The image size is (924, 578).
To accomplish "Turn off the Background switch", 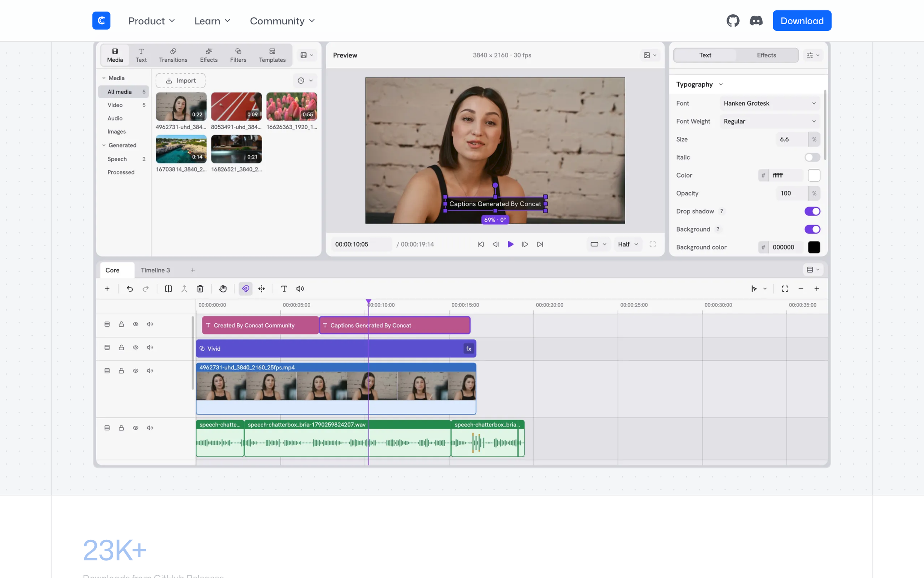I will [x=812, y=229].
